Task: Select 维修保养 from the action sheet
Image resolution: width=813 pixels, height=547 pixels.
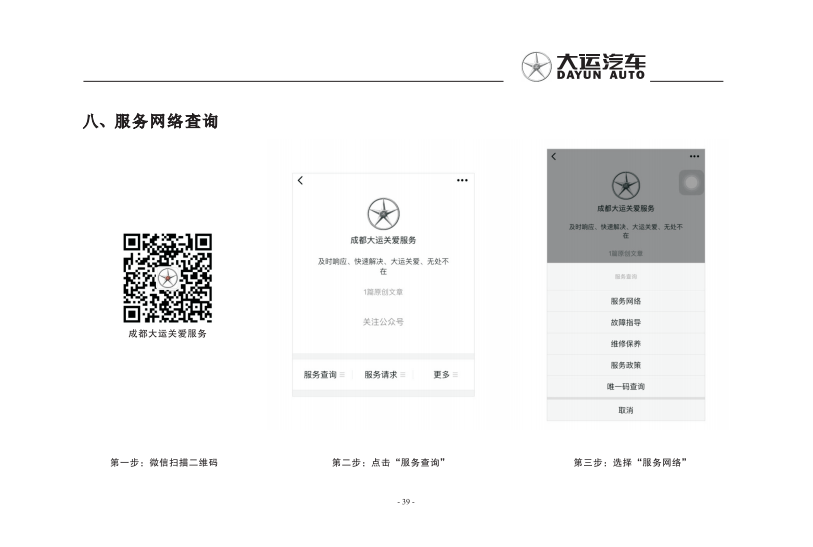Action: click(x=626, y=344)
